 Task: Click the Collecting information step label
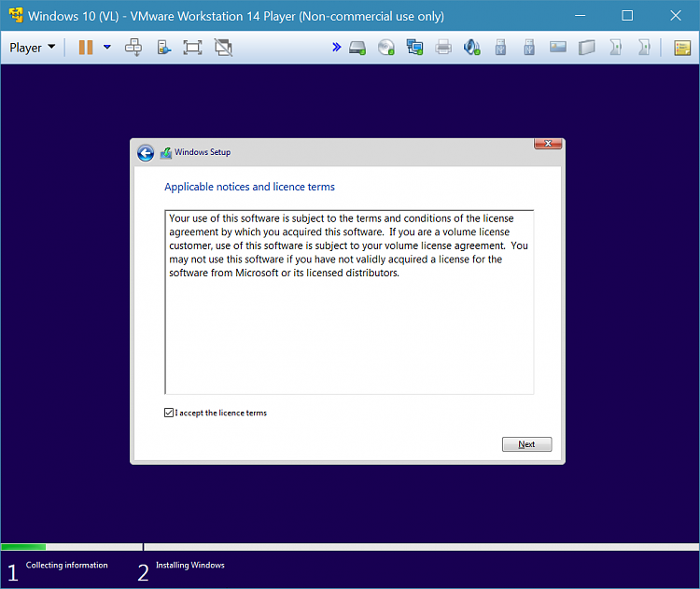[x=66, y=565]
